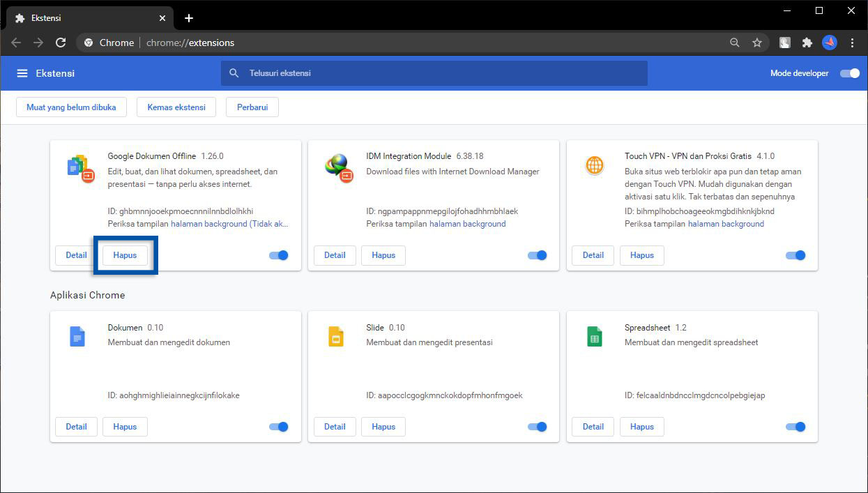Click Hapus for Google Dokumen Offline
The image size is (868, 493).
[x=125, y=255]
